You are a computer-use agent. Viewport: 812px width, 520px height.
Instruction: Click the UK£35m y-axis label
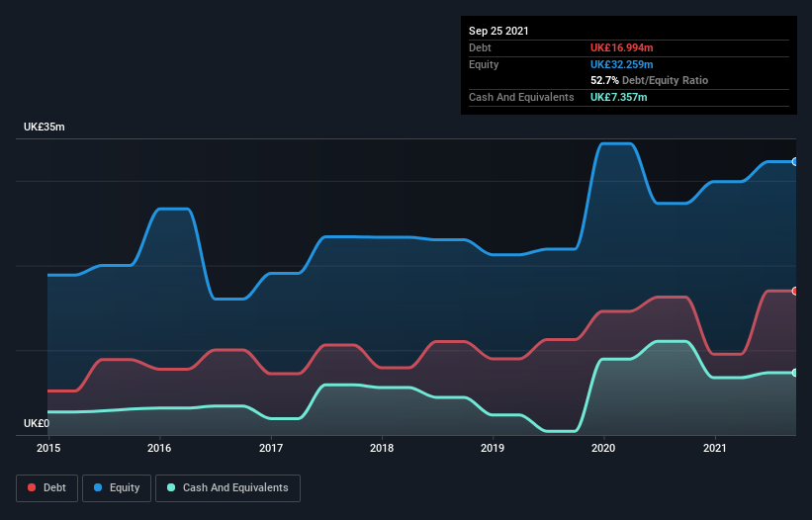[45, 127]
